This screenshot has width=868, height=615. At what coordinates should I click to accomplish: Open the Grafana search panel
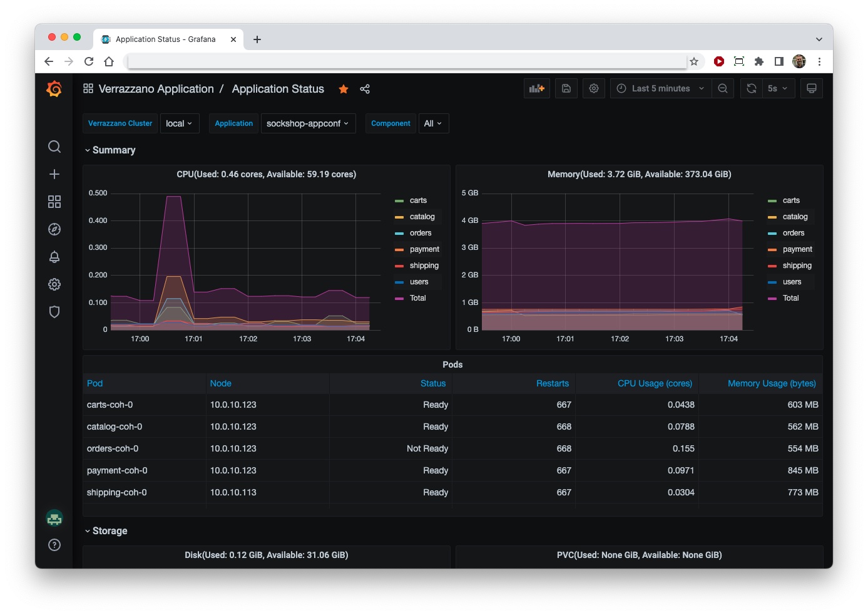pyautogui.click(x=54, y=146)
